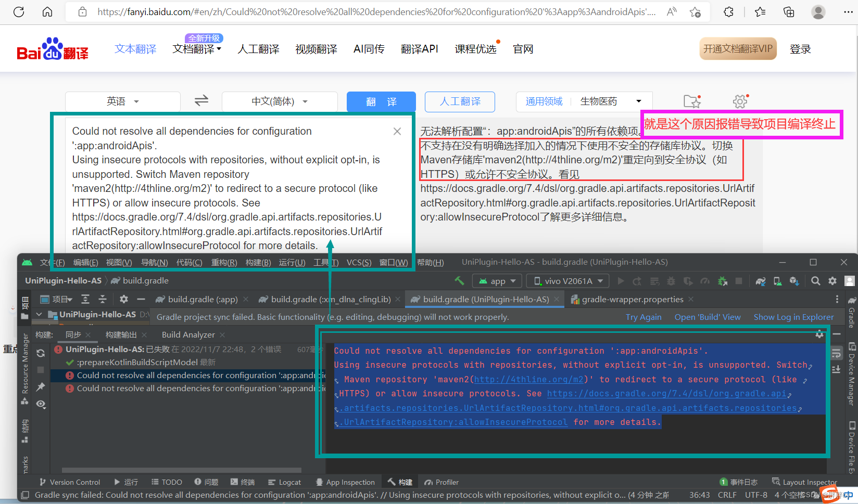Click the Try Again link

tap(644, 317)
